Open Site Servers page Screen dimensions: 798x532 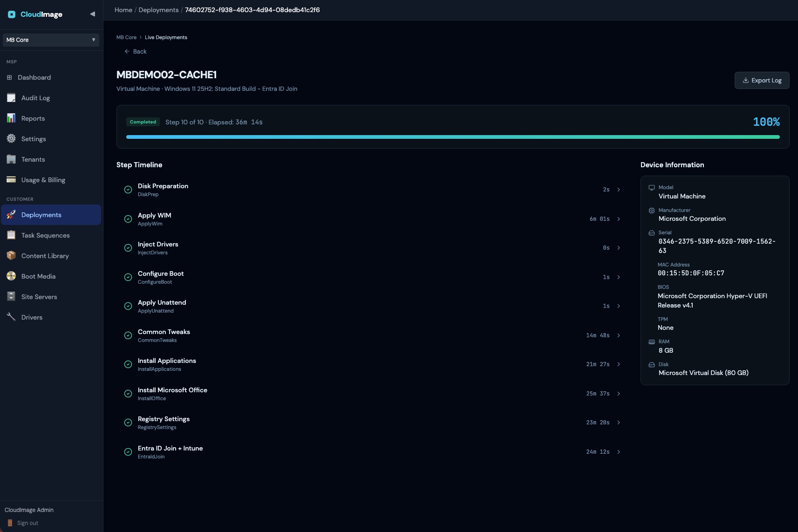(51, 297)
